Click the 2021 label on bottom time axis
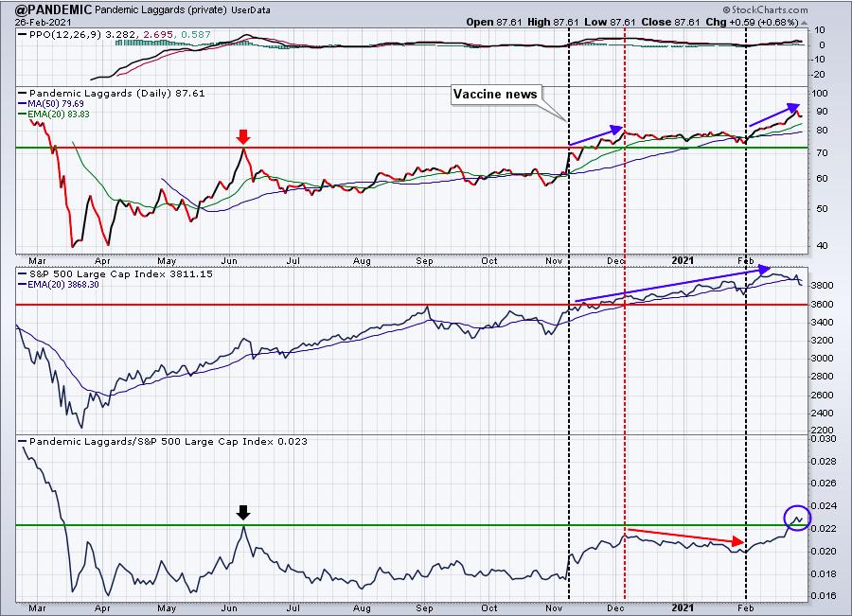The width and height of the screenshot is (852, 616). (682, 607)
